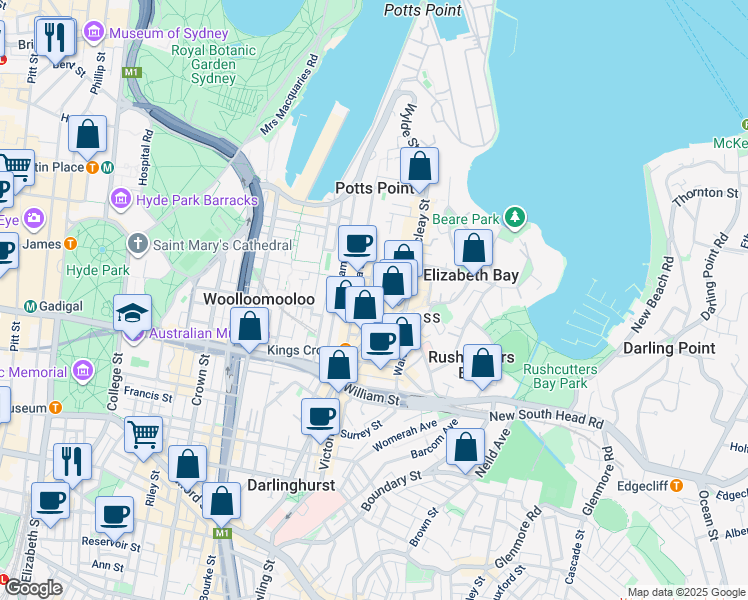Select shopping bag marker above Elizabeth Bay label
This screenshot has width=748, height=600.
473,249
